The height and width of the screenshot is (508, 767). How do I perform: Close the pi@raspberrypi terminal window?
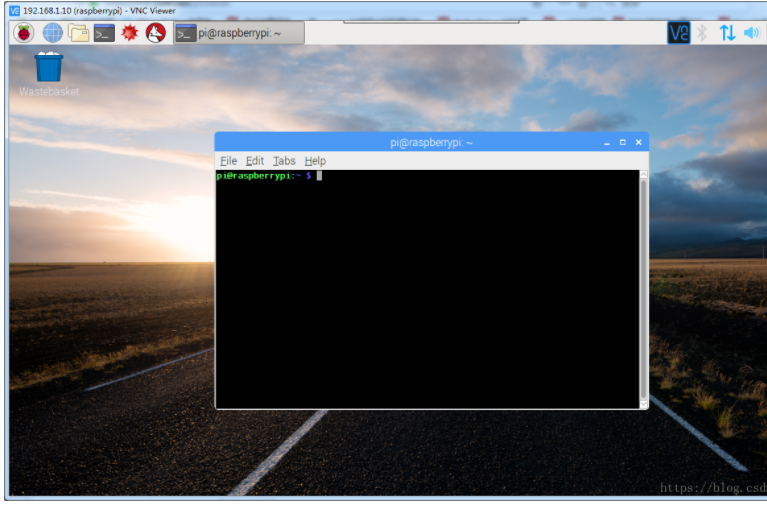tap(638, 142)
